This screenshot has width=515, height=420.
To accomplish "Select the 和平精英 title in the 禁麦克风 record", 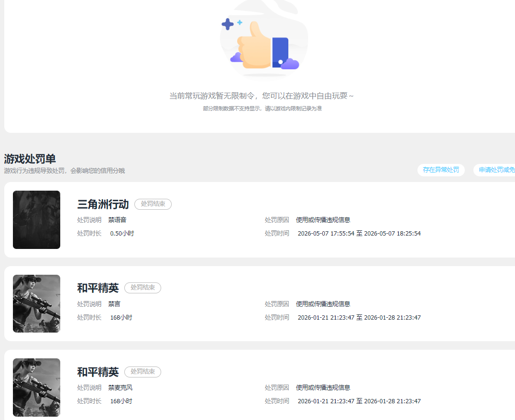I will point(98,372).
